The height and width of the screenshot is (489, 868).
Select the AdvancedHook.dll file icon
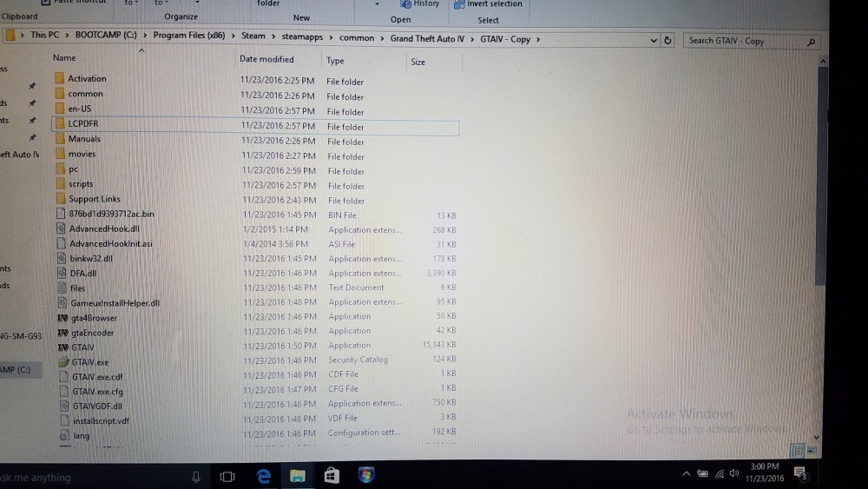coord(62,228)
